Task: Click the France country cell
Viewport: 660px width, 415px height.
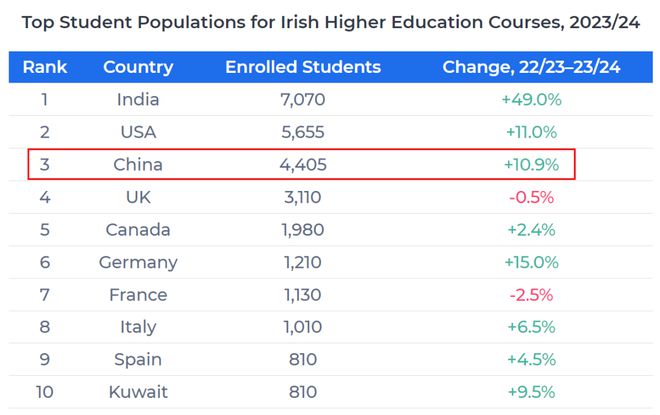Action: (x=138, y=295)
